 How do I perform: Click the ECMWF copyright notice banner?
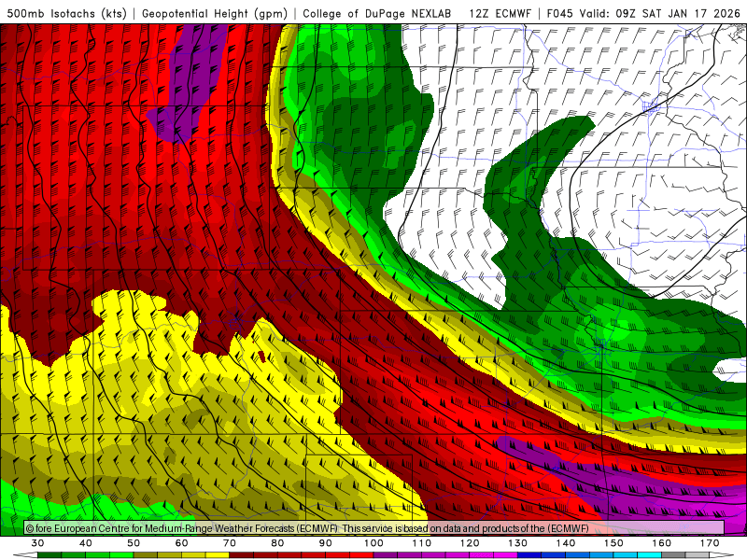[374, 528]
